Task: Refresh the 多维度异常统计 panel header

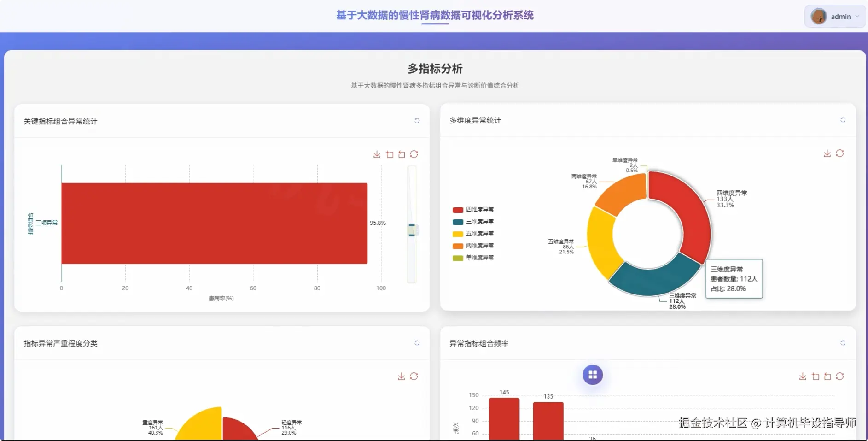Action: point(844,120)
